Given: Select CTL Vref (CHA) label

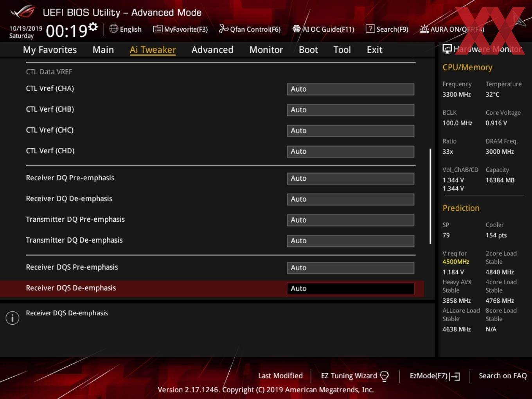Looking at the screenshot, I should click(x=50, y=88).
